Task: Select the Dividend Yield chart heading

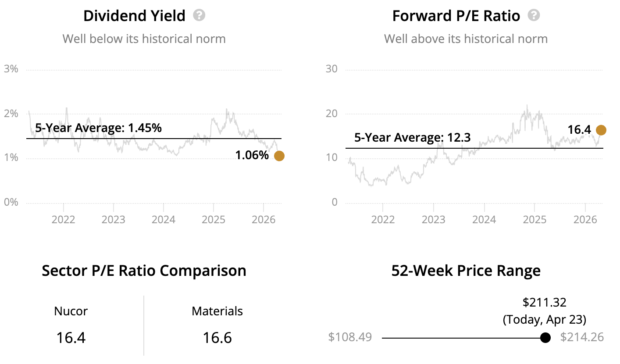Action: pyautogui.click(x=135, y=16)
